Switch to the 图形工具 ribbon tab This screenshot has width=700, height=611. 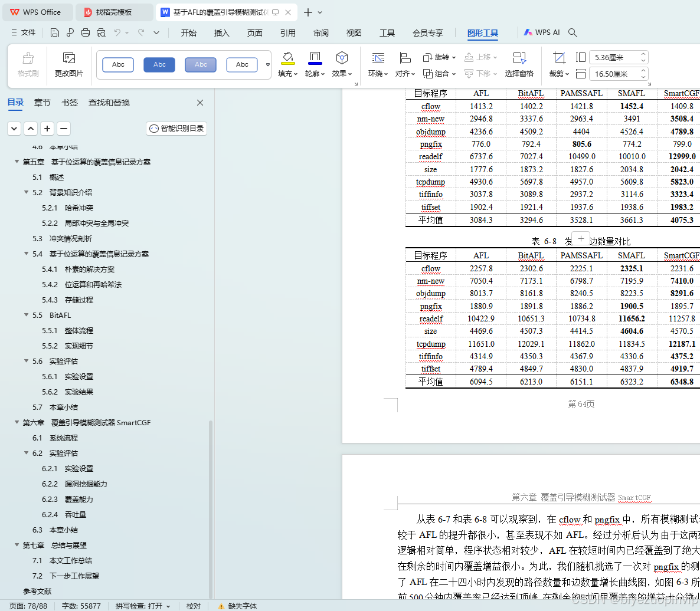[x=482, y=32]
